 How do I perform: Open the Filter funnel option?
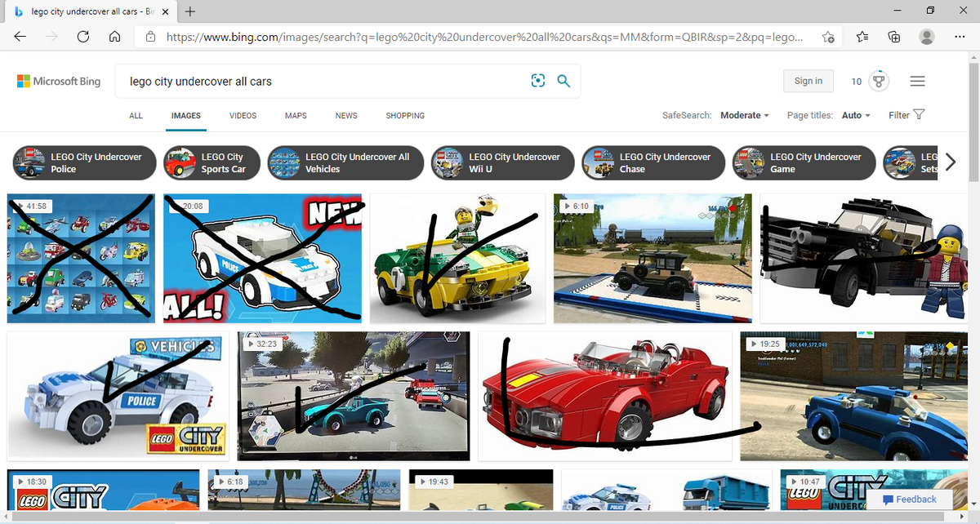[906, 115]
